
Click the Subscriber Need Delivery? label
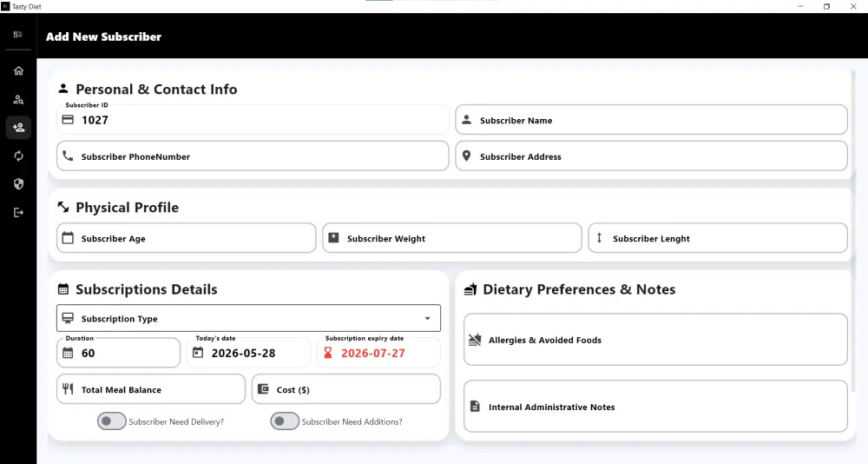[x=176, y=422]
